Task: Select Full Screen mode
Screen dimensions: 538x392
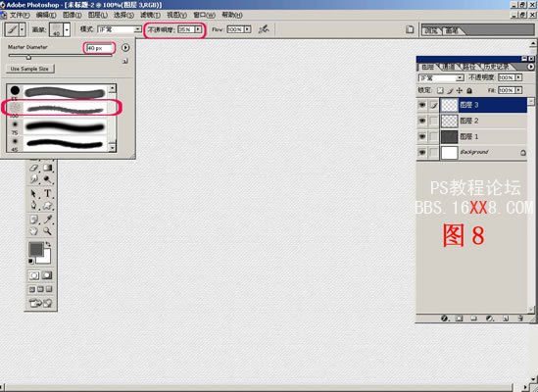Action: click(x=49, y=289)
